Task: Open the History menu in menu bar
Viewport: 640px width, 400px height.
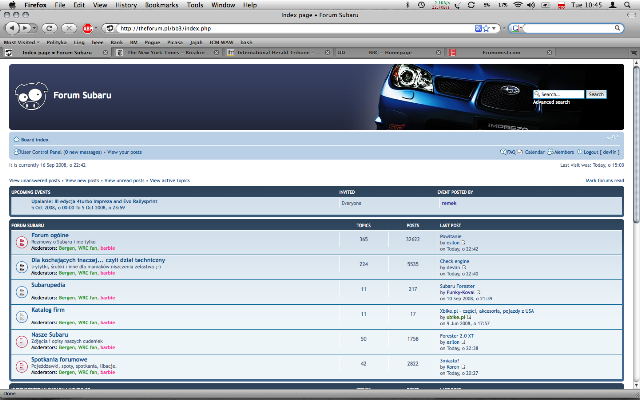Action: (x=126, y=5)
